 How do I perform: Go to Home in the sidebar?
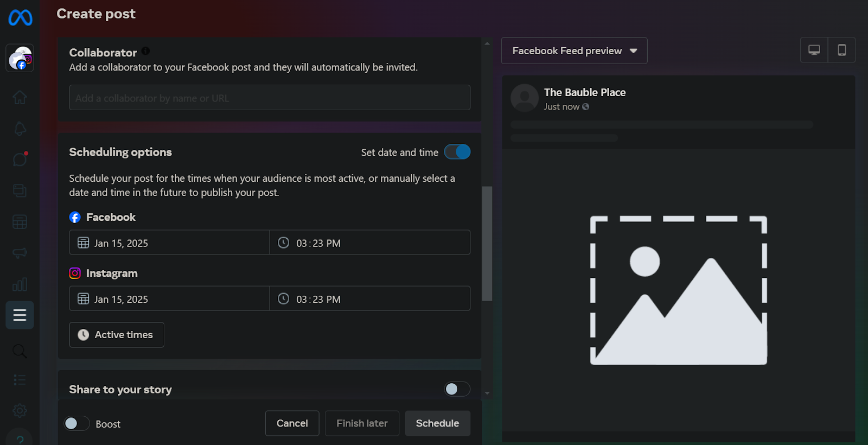pos(20,98)
